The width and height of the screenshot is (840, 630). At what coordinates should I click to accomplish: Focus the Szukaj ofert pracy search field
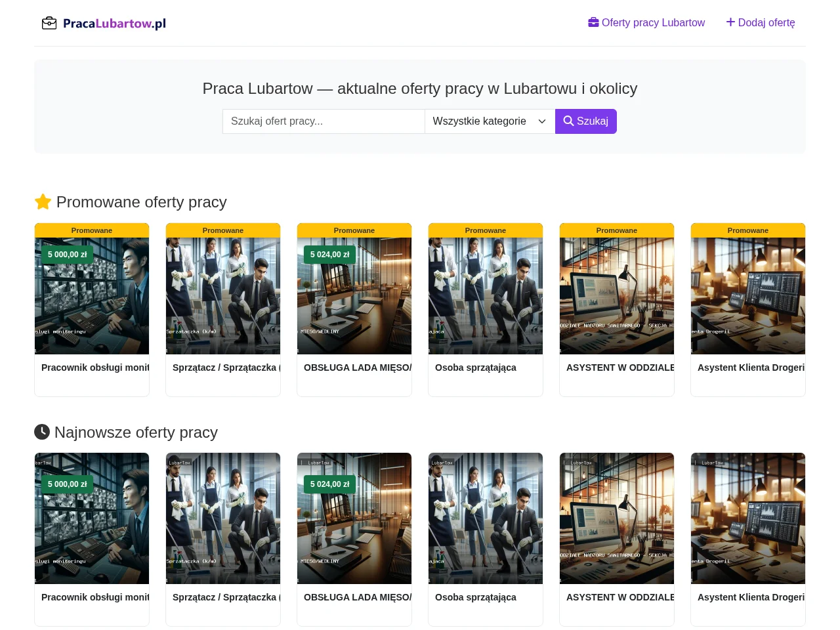coord(324,121)
